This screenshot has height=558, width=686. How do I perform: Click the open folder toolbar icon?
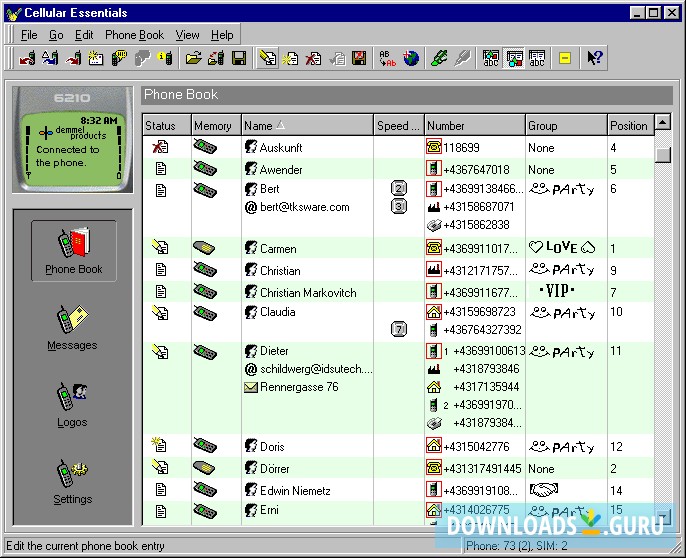click(194, 59)
